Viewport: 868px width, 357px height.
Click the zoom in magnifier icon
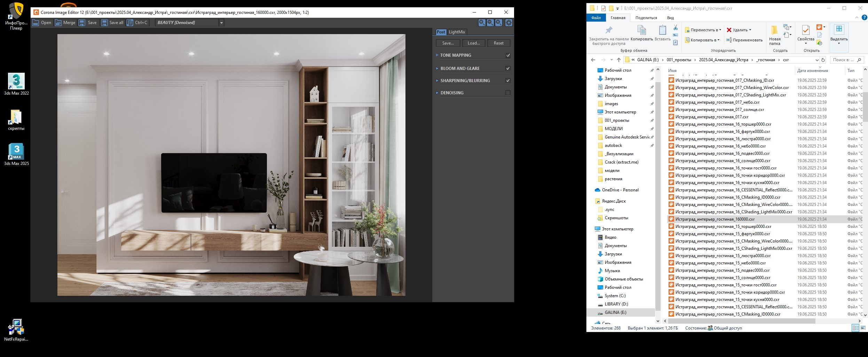pyautogui.click(x=482, y=23)
